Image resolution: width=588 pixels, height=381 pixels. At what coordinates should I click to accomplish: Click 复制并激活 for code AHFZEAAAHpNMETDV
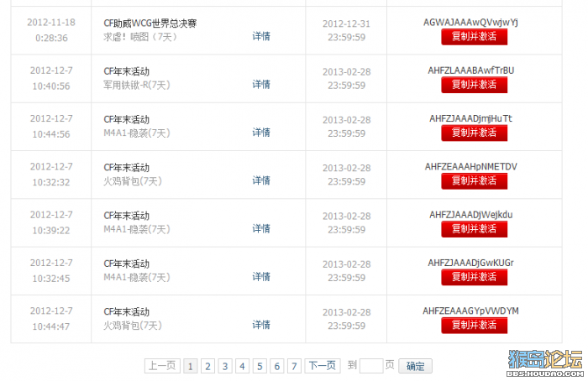(x=474, y=181)
